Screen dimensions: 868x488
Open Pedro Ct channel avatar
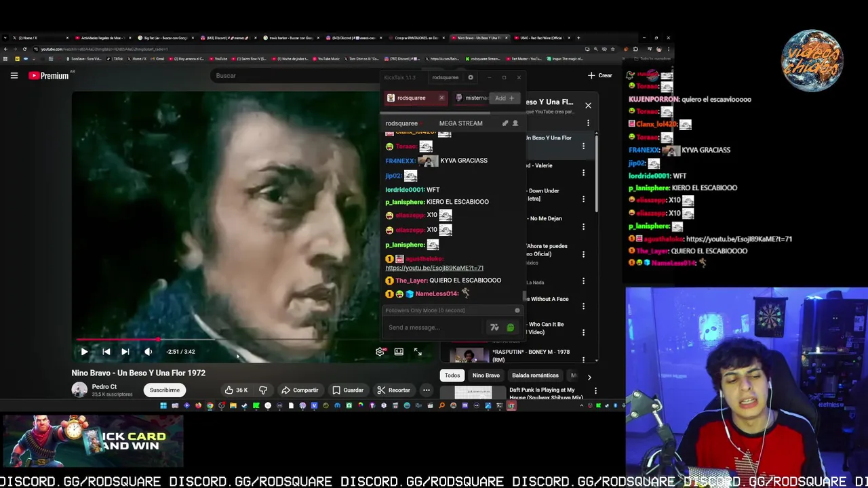(x=79, y=390)
